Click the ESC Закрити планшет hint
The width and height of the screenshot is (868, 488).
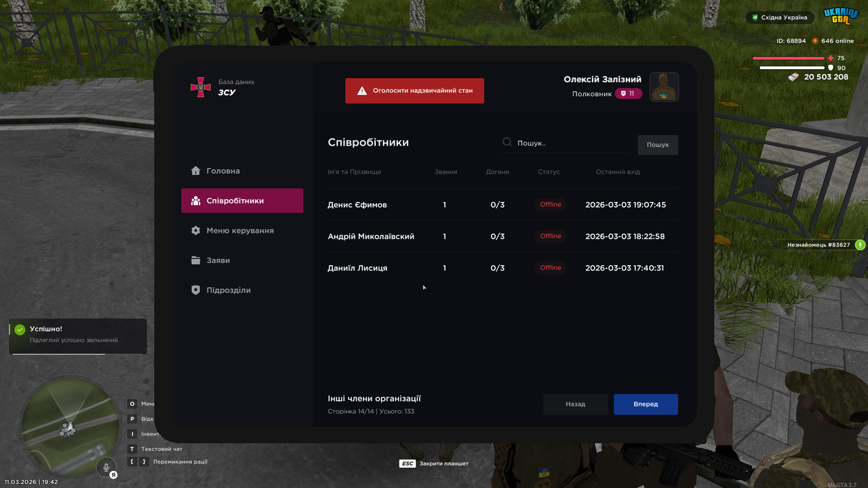coord(434,464)
